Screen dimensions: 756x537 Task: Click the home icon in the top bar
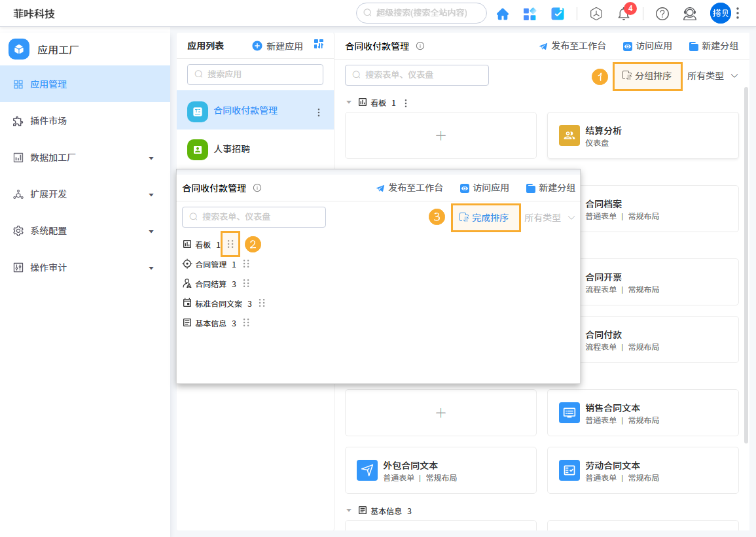coord(503,13)
